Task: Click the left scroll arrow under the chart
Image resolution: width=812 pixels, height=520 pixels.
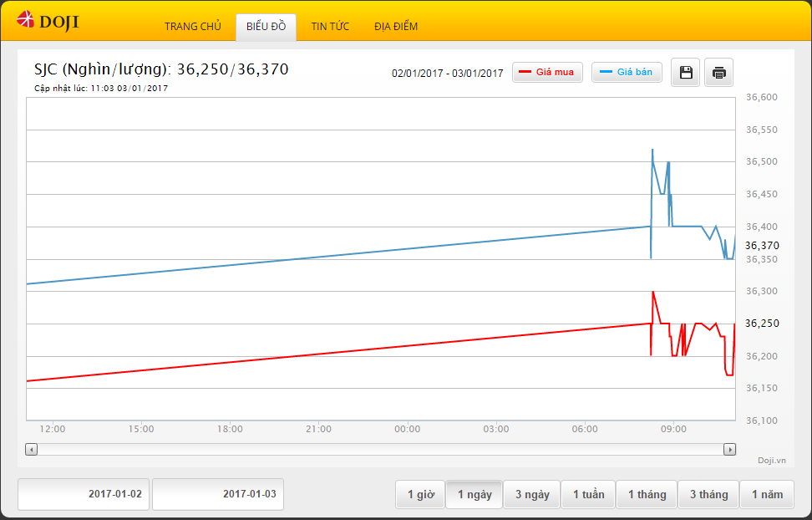Action: (32, 450)
